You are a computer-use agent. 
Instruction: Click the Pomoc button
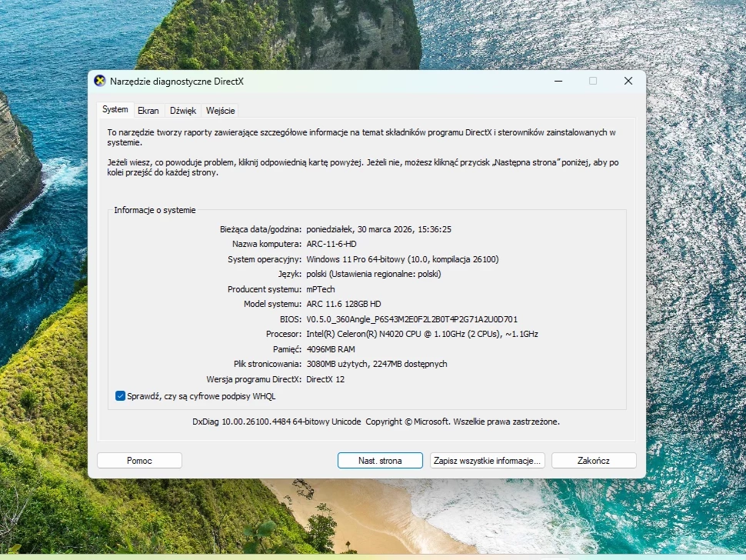(x=139, y=460)
